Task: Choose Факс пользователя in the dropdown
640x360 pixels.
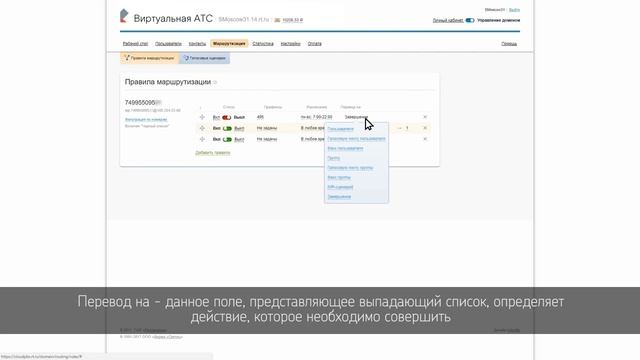Action: [x=345, y=148]
